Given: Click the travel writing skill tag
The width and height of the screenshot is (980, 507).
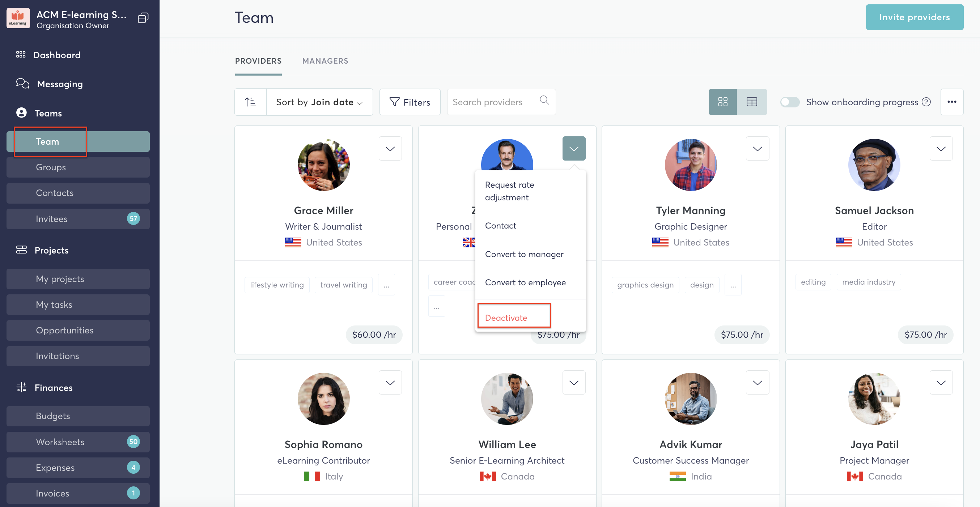Looking at the screenshot, I should tap(344, 285).
